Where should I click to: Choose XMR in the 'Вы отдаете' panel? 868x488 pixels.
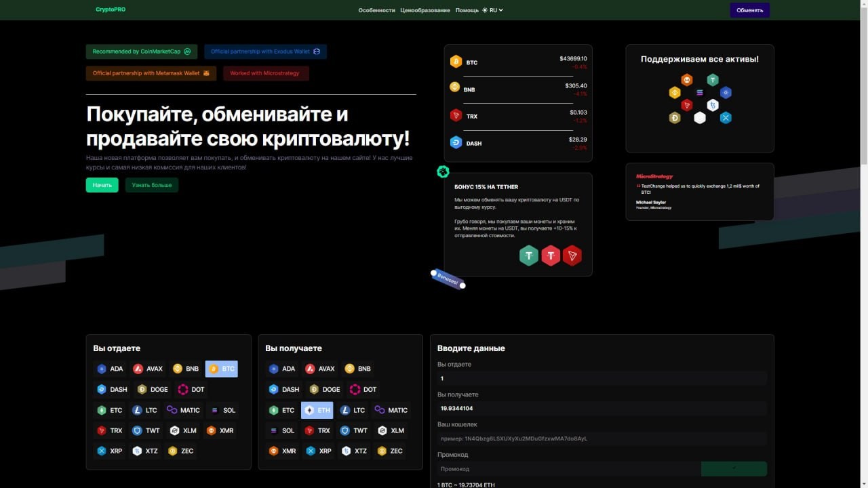coord(220,430)
